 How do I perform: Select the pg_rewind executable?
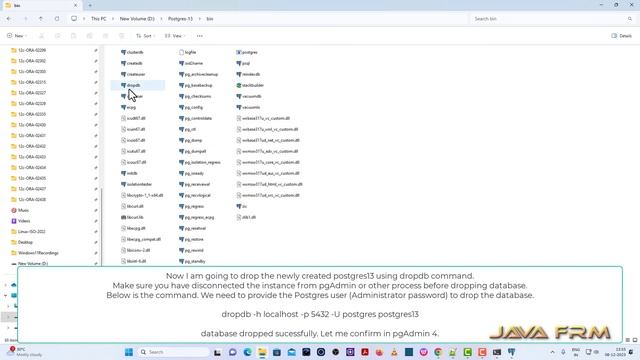click(191, 250)
